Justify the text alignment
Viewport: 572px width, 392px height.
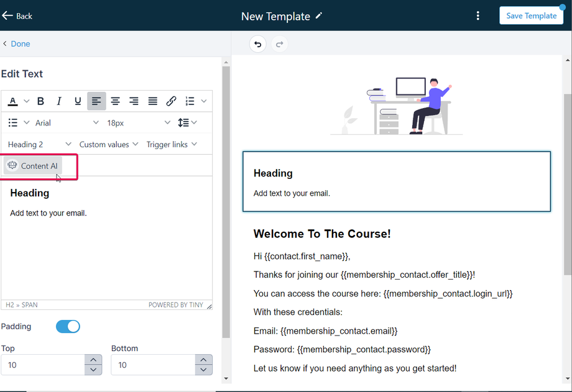click(152, 101)
